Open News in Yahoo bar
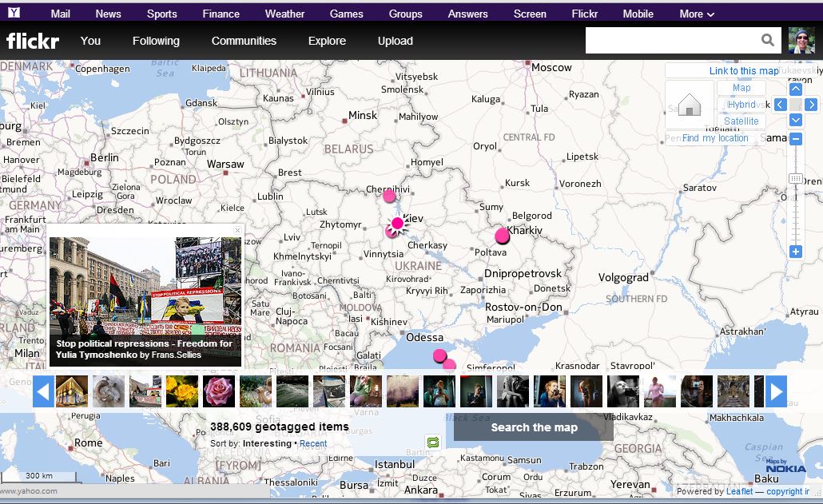This screenshot has height=504, width=823. click(108, 14)
